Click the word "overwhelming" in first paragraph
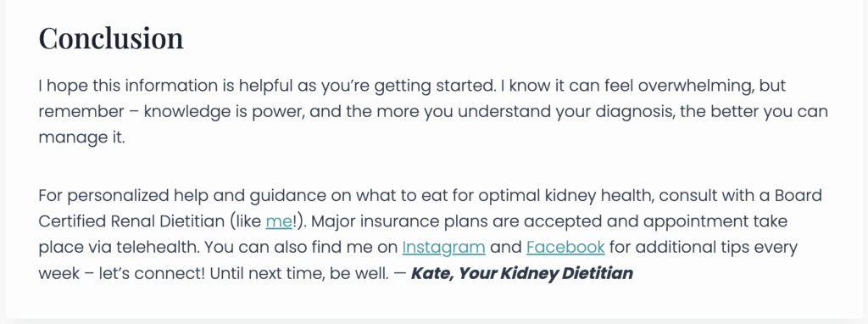 click(679, 87)
